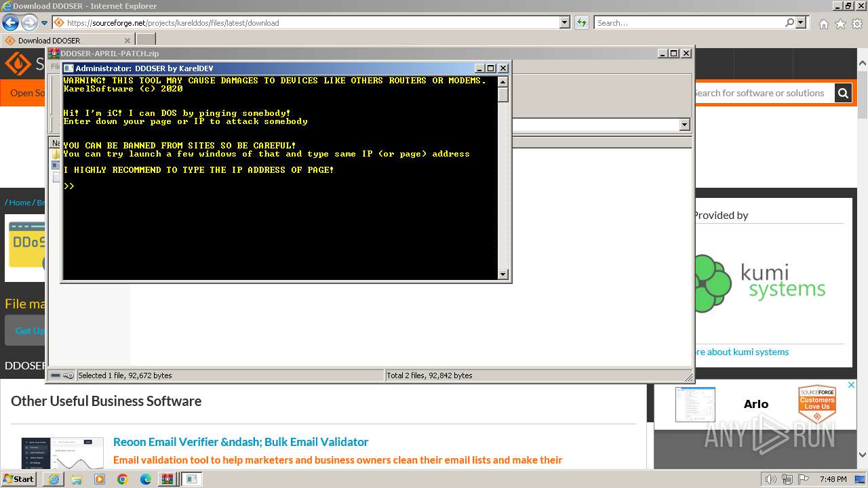
Task: Open a new tab in Internet Explorer
Action: [146, 40]
